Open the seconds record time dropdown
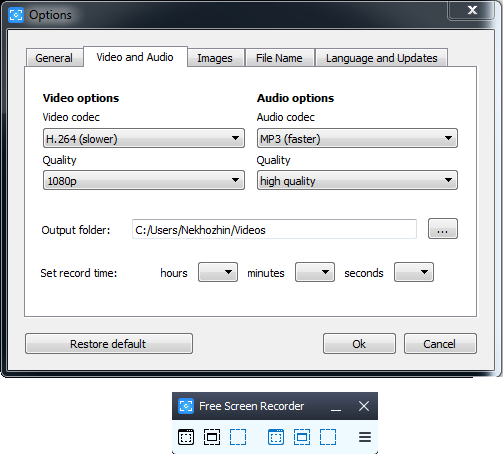Viewport: 503px width, 457px height. pyautogui.click(x=414, y=272)
